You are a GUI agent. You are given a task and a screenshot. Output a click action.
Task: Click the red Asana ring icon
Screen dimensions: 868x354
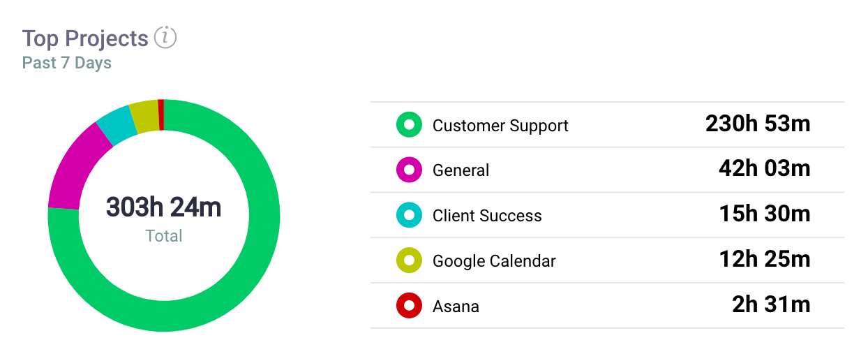410,305
